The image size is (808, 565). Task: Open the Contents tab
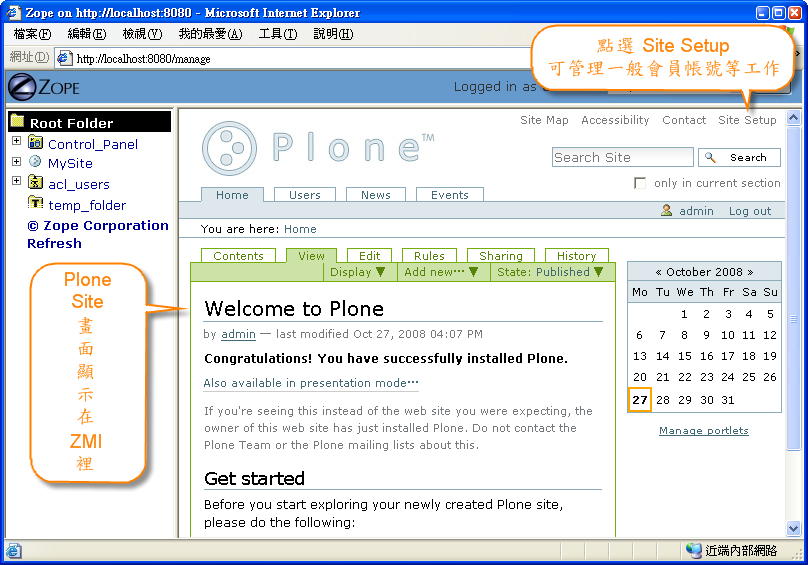coord(238,256)
